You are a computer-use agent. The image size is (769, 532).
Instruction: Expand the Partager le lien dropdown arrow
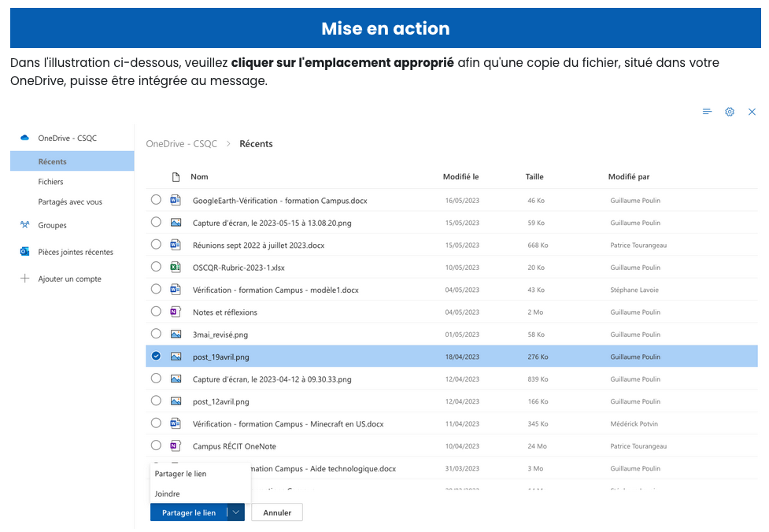[x=235, y=512]
